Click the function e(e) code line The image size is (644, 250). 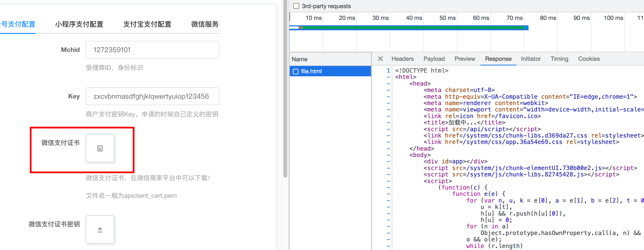[x=479, y=194]
